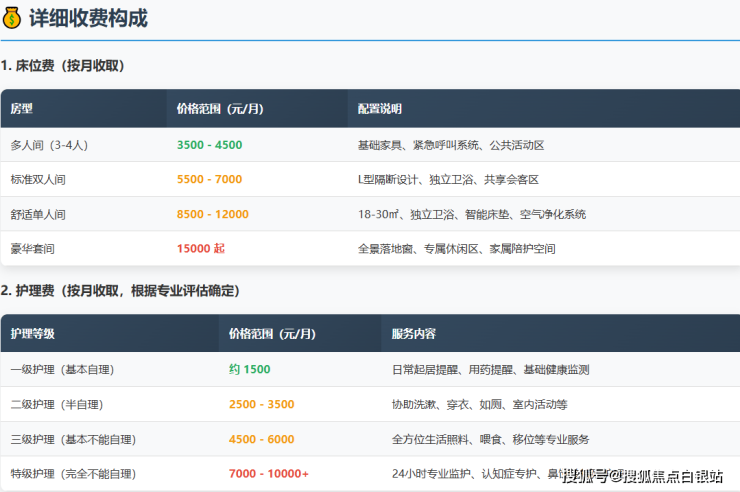740x492 pixels.
Task: Click the 详细收费构成 page title
Action: tap(88, 18)
